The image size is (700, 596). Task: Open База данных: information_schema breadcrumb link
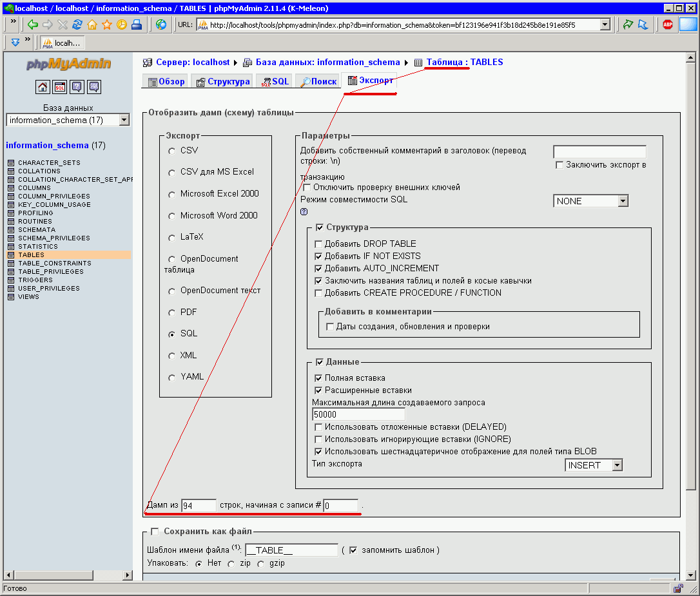click(327, 62)
